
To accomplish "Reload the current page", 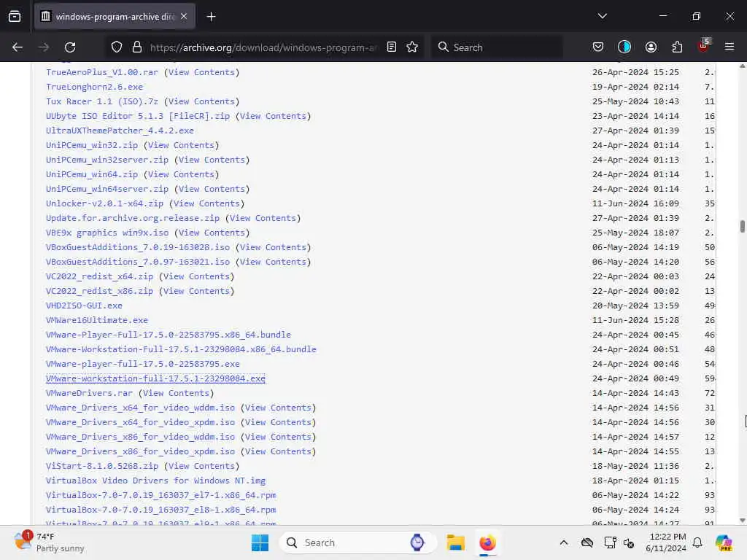I will point(70,47).
